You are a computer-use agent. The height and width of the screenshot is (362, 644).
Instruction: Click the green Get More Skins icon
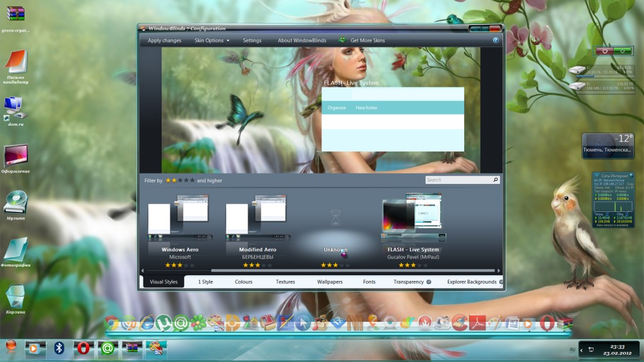(342, 40)
